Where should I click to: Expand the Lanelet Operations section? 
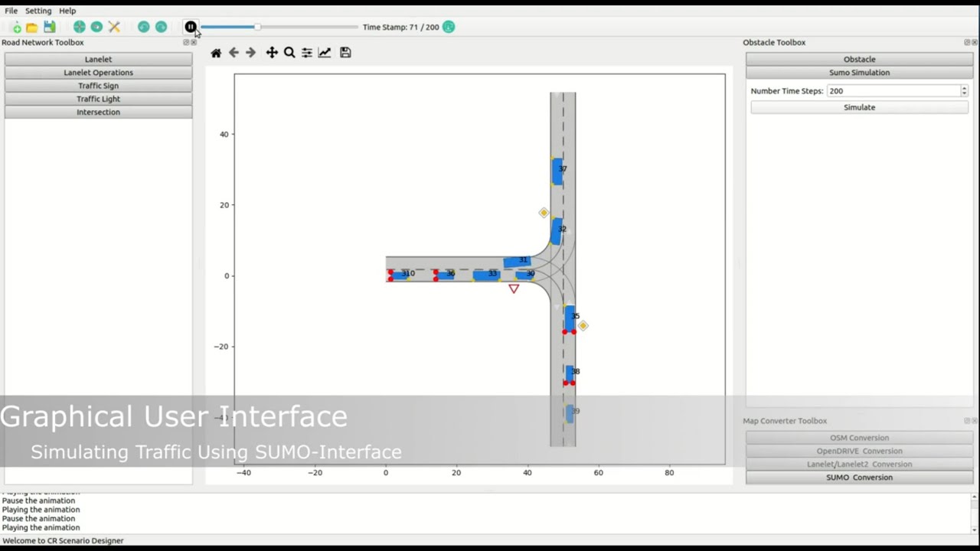(x=98, y=73)
